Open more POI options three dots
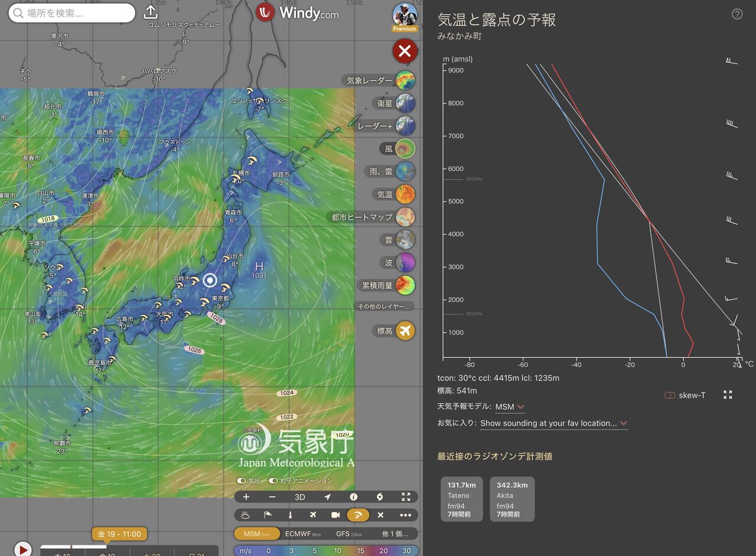756x556 pixels. click(405, 515)
